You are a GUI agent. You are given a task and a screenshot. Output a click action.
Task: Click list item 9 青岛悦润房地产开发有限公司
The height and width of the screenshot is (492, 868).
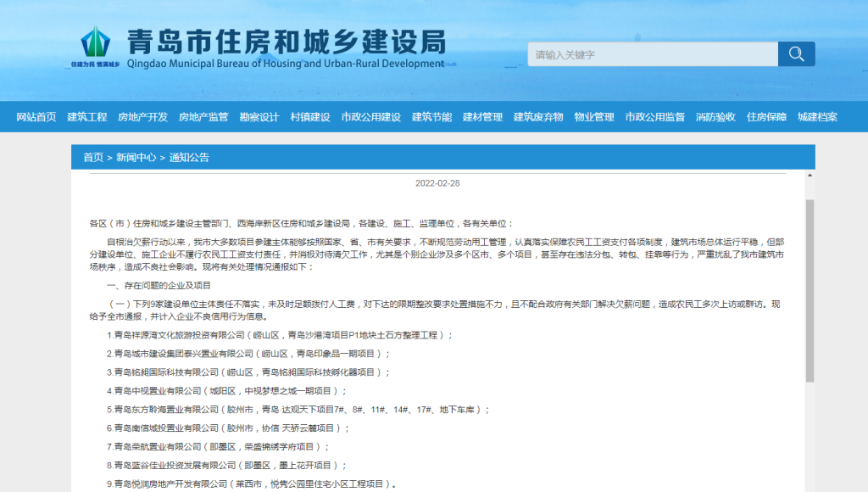tap(252, 484)
